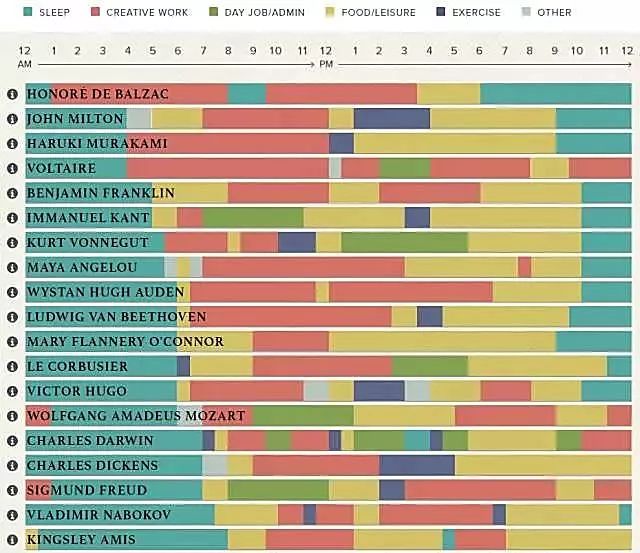
Task: Click the Food/Leisure legend color swatch
Action: (330, 12)
